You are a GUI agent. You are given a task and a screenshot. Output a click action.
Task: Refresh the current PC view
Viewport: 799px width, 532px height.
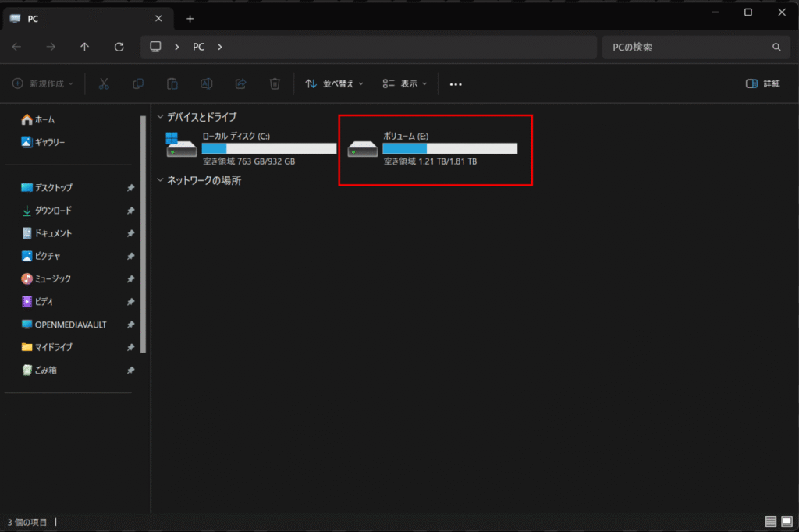pyautogui.click(x=119, y=47)
